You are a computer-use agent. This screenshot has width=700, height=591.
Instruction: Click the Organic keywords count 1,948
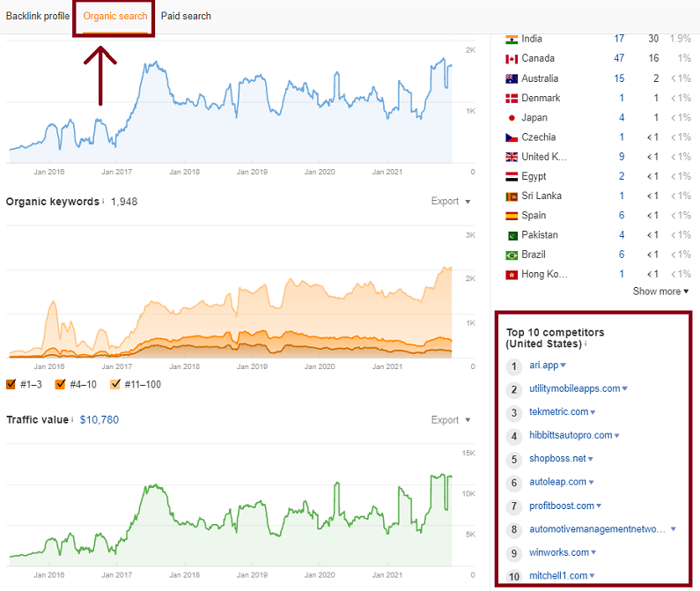(124, 202)
